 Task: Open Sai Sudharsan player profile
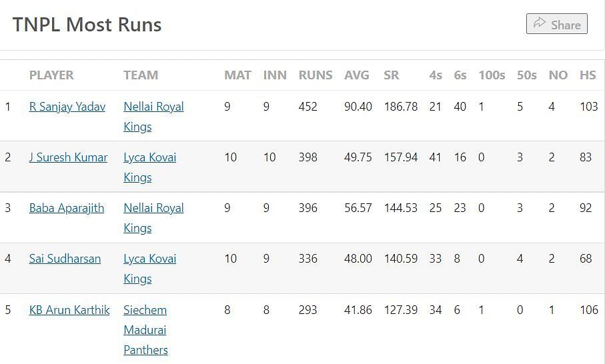coord(65,259)
